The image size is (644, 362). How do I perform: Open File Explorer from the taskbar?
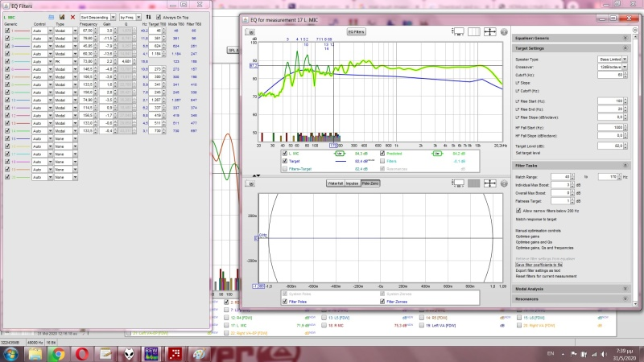coord(35,354)
